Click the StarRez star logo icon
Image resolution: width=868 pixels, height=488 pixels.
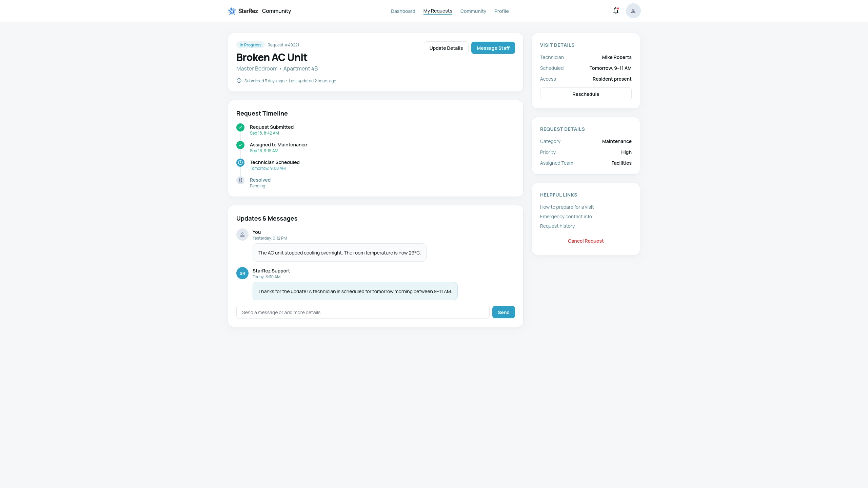[x=232, y=11]
